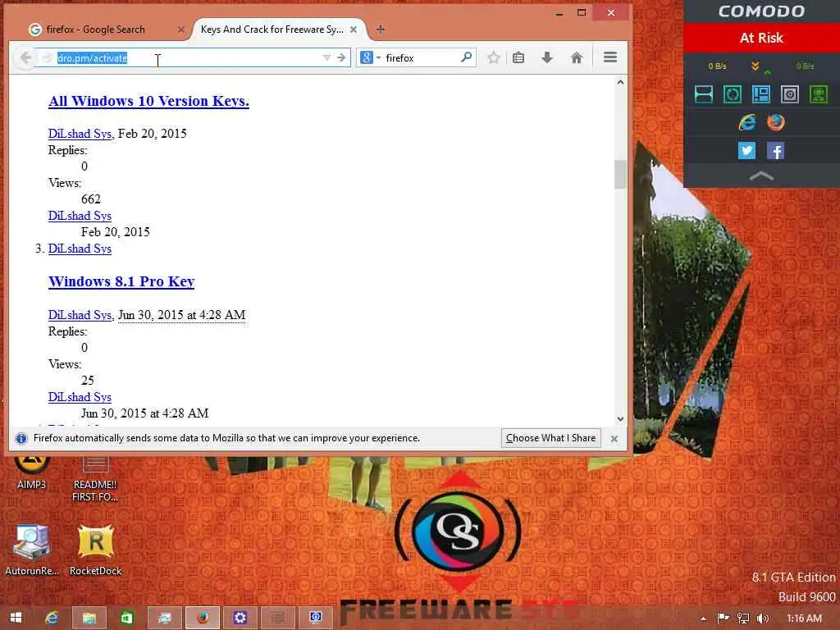
Task: Launch Internet Explorer from the Comodo widget
Action: [x=746, y=123]
